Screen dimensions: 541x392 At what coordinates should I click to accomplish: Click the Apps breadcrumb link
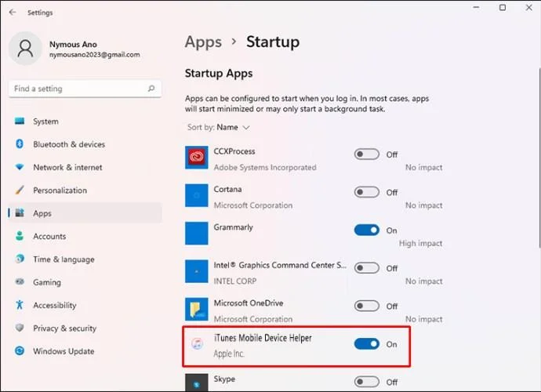click(203, 42)
